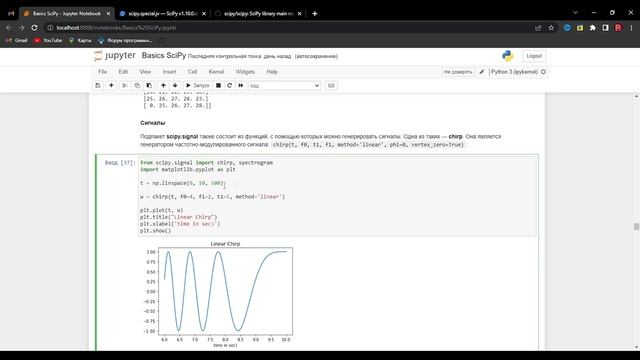640x360 pixels.
Task: Click the Python logo icon
Action: coord(508,56)
